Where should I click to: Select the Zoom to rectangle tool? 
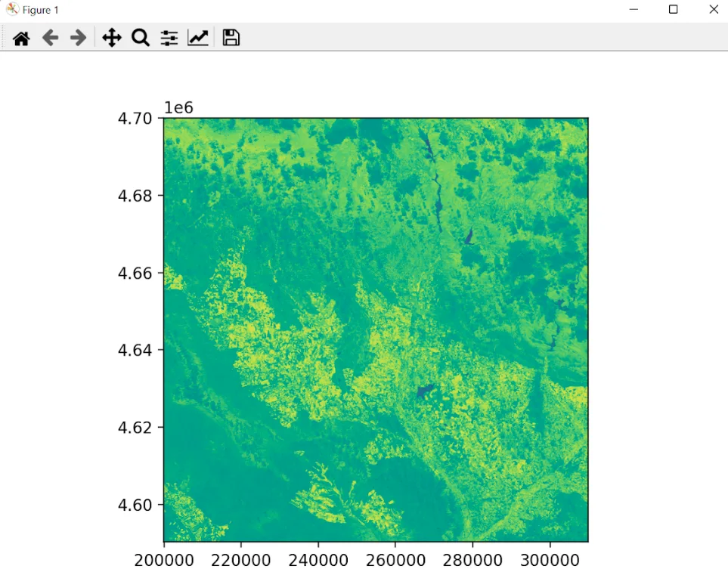[x=140, y=38]
